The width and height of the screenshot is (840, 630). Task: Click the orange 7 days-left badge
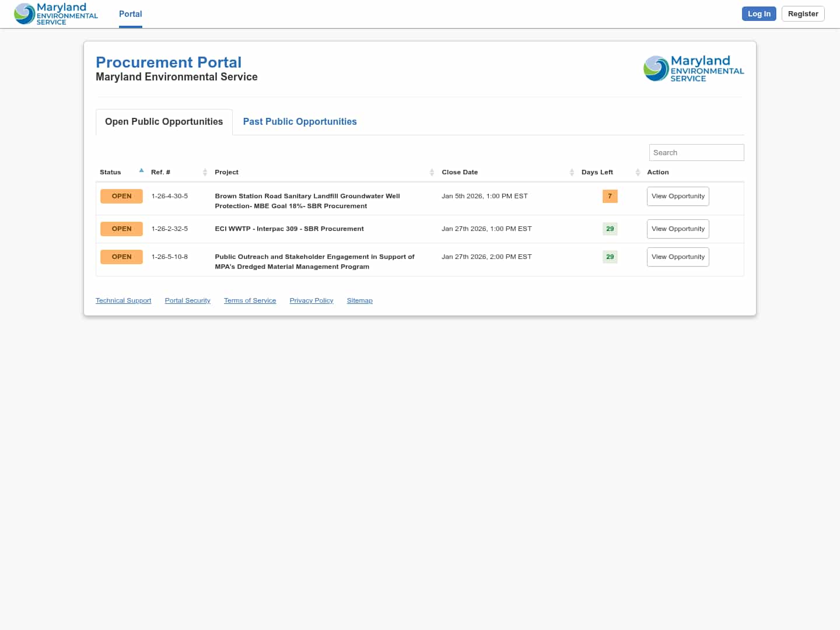(610, 196)
